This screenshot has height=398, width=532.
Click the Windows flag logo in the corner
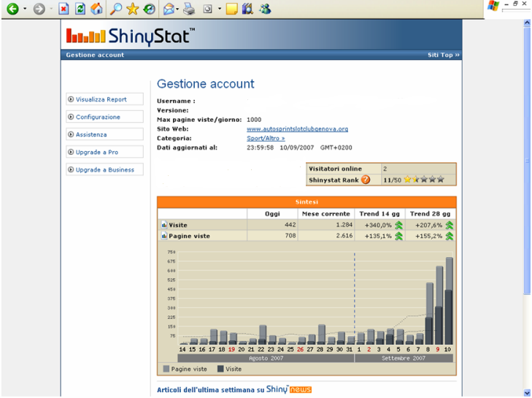pos(493,6)
